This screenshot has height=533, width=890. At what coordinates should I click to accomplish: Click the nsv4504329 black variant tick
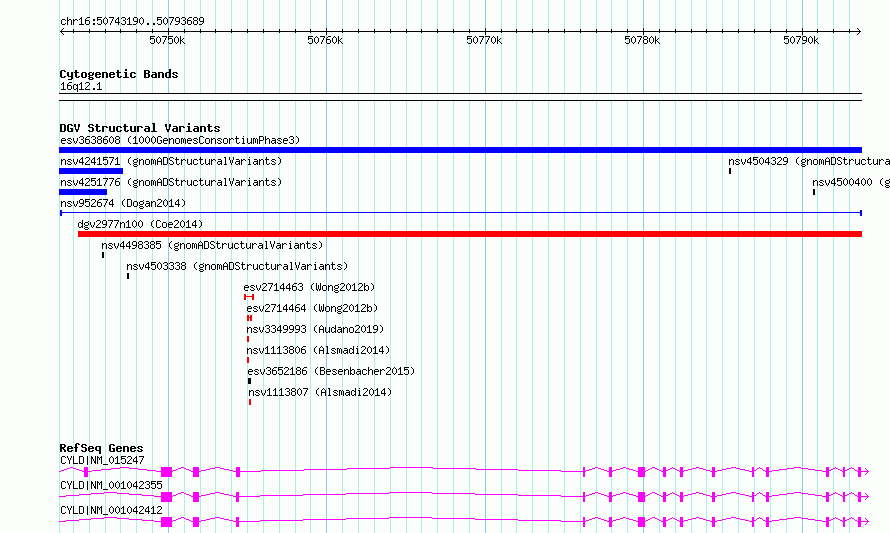point(730,171)
